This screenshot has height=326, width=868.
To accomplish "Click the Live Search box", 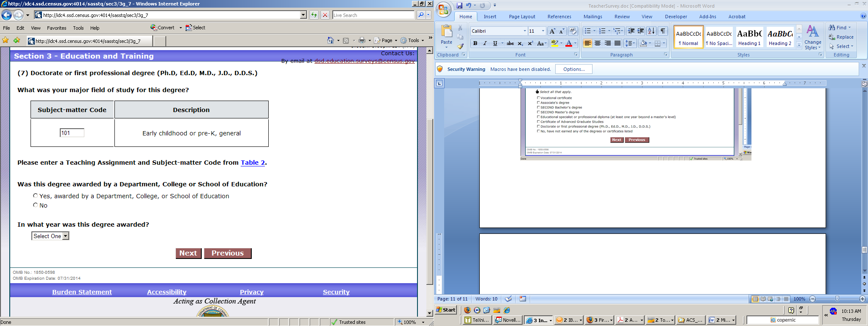I will 373,15.
